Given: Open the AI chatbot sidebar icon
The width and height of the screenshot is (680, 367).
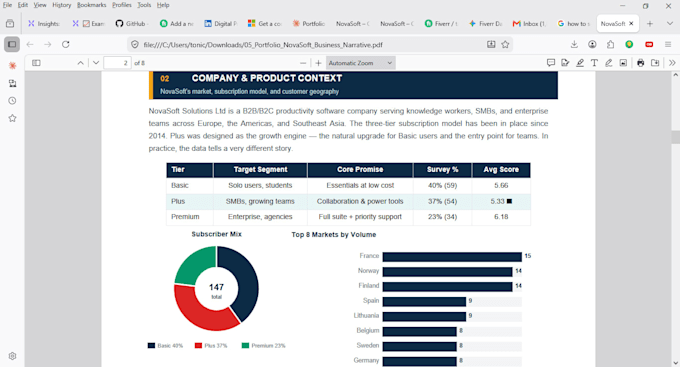Looking at the screenshot, I should [12, 66].
